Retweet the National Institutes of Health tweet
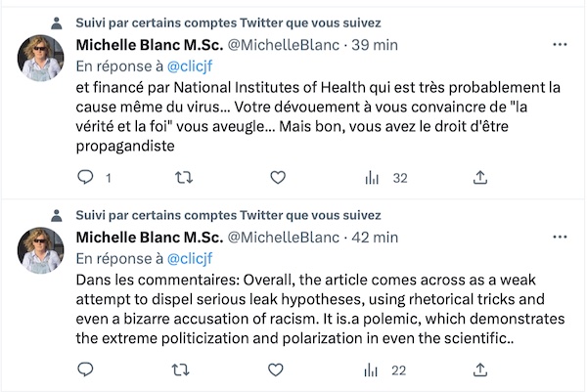 click(184, 177)
